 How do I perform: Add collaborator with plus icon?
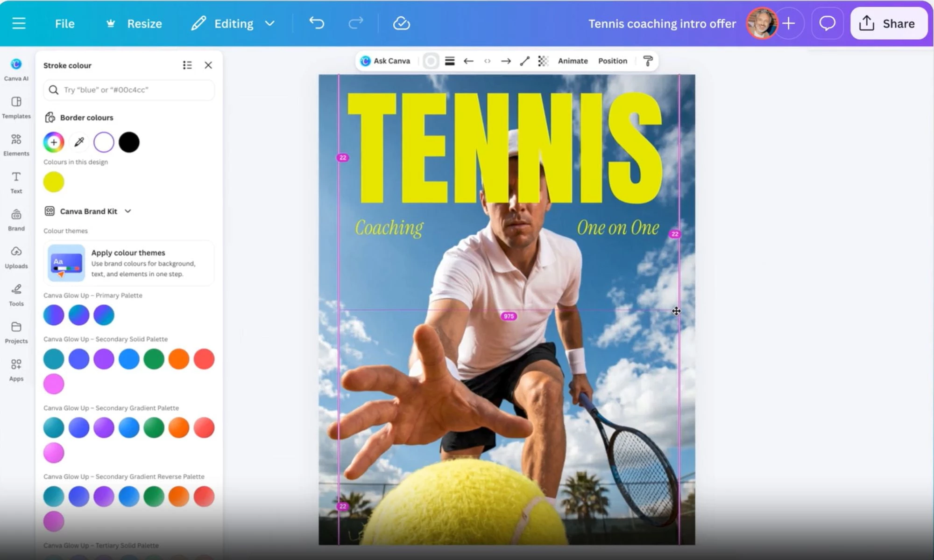[789, 23]
